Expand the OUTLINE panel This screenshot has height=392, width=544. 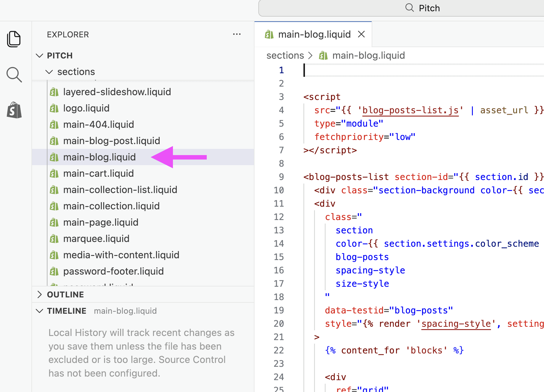(39, 294)
